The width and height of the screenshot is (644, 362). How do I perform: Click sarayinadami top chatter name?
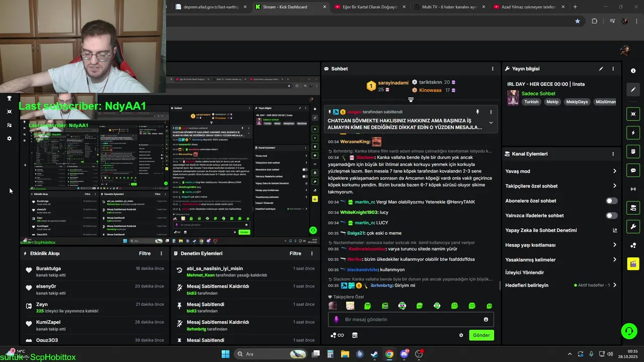pyautogui.click(x=393, y=82)
